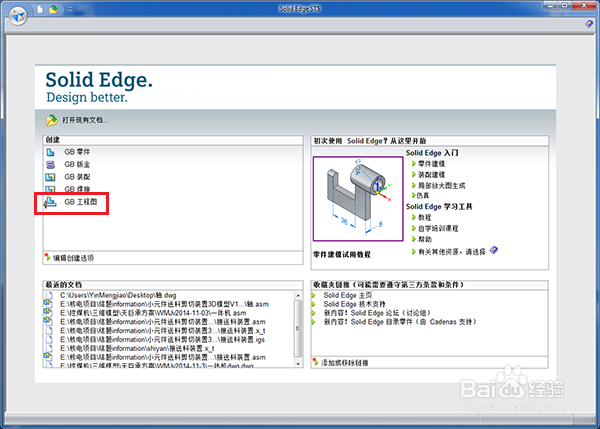
Task: Open the Solid Edge 主页 favorites link
Action: click(x=347, y=295)
